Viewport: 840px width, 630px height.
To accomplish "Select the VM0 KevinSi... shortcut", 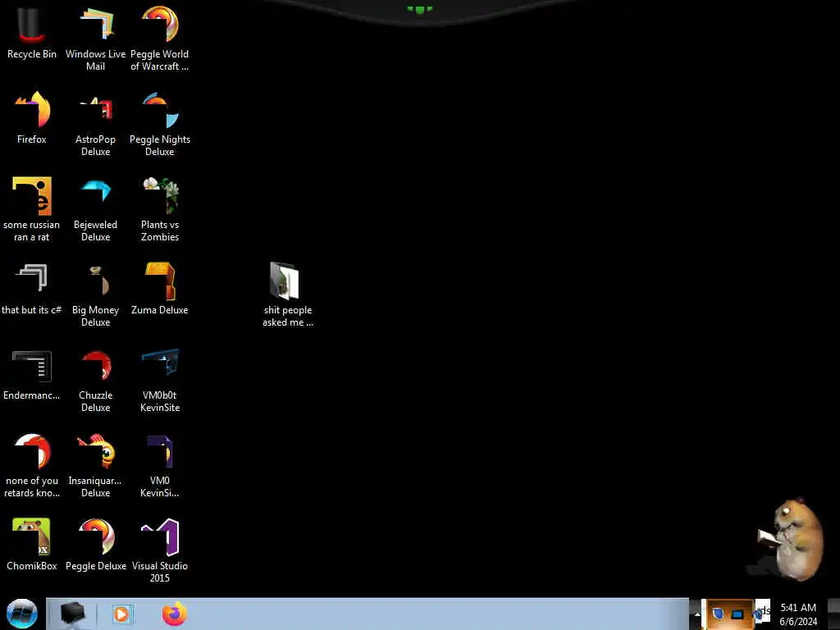I will (160, 465).
